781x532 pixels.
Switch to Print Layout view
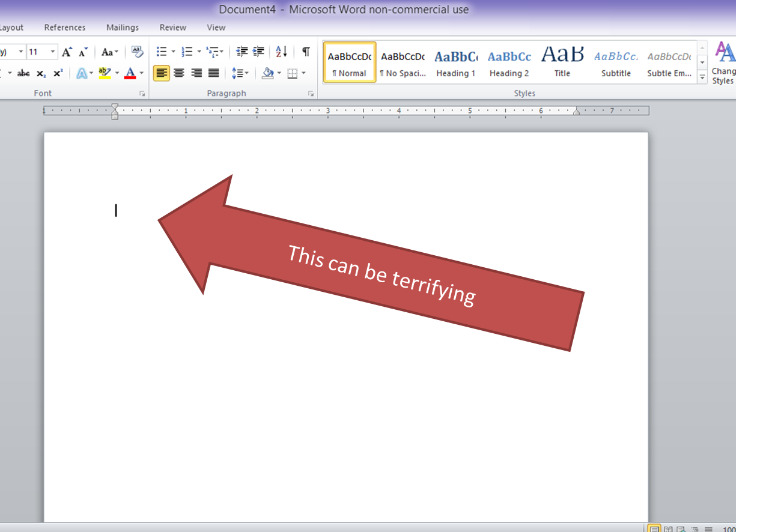[655, 529]
